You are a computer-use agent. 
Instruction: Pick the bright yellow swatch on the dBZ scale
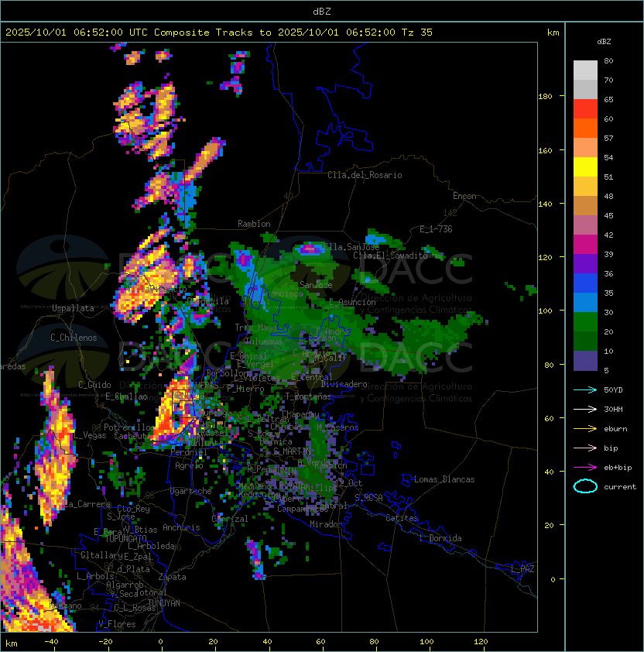pyautogui.click(x=585, y=167)
